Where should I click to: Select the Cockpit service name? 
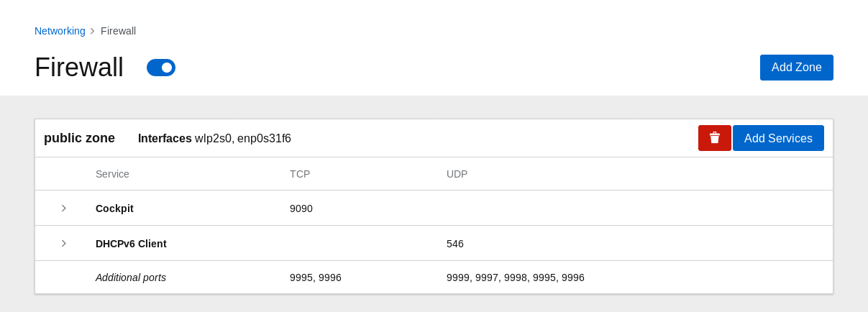(114, 208)
